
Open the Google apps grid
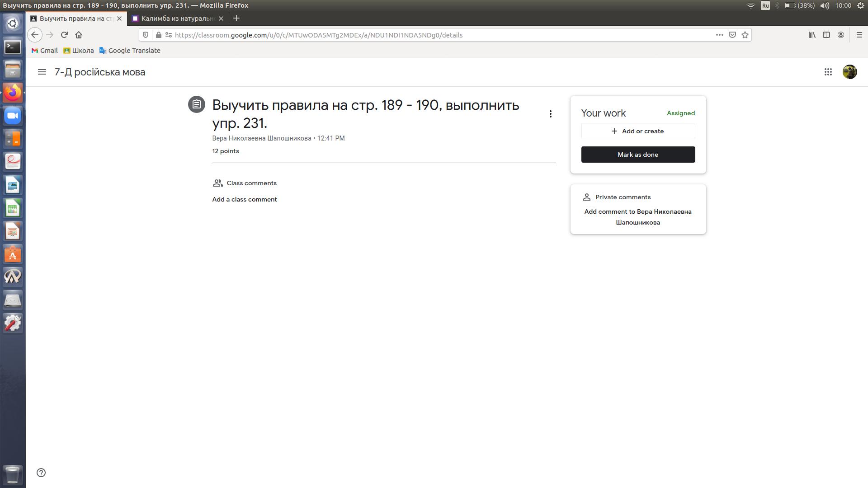tap(828, 72)
